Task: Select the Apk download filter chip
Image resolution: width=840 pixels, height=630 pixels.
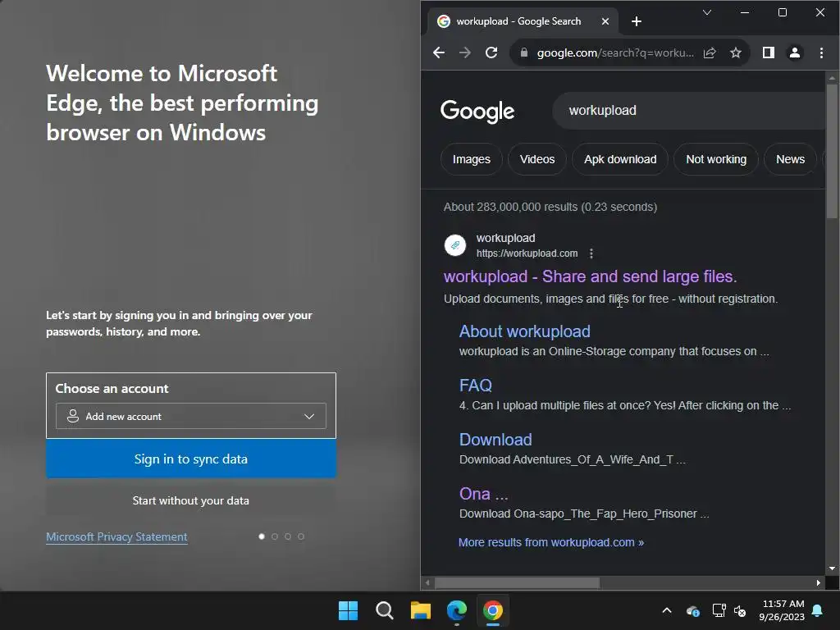Action: point(620,159)
